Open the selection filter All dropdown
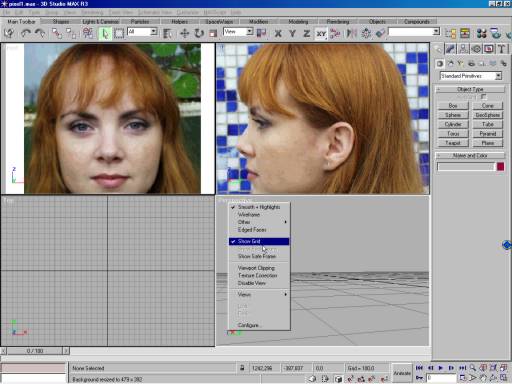This screenshot has height=384, width=512. point(154,32)
